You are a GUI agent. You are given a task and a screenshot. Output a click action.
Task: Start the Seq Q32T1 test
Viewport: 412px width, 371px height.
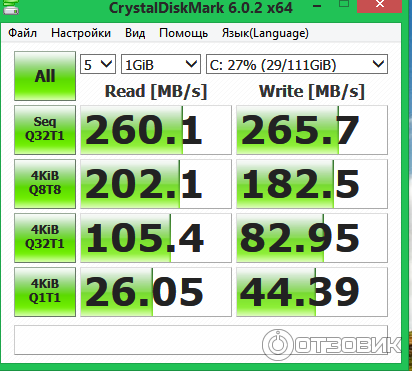(45, 130)
